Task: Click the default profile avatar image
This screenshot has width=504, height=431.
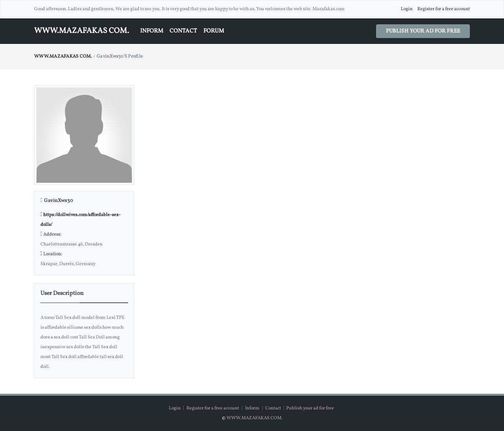Action: click(84, 135)
